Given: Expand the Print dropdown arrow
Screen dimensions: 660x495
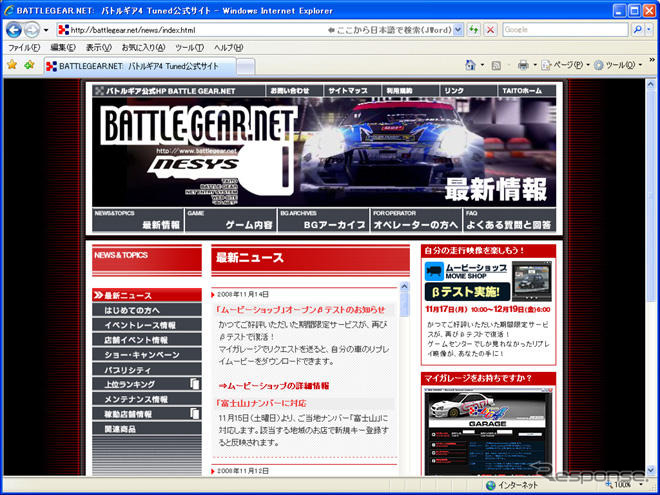Looking at the screenshot, I should point(535,65).
